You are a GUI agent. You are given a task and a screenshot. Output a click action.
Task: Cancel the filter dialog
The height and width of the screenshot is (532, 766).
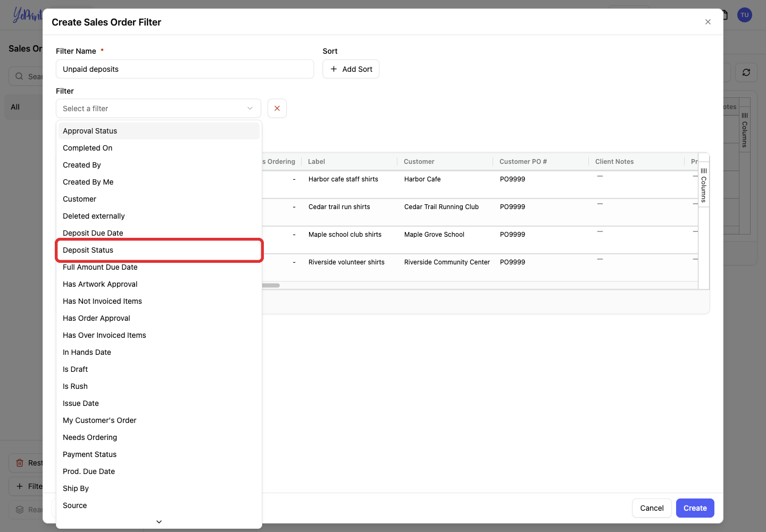[652, 508]
